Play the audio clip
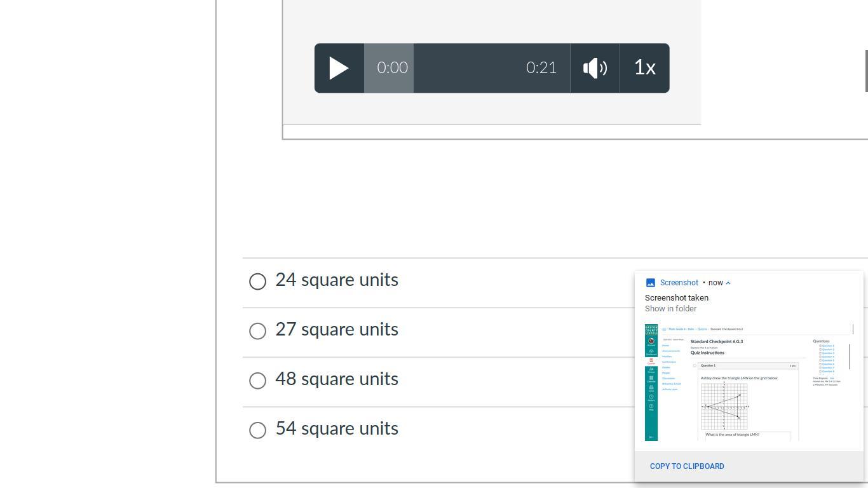 (339, 68)
